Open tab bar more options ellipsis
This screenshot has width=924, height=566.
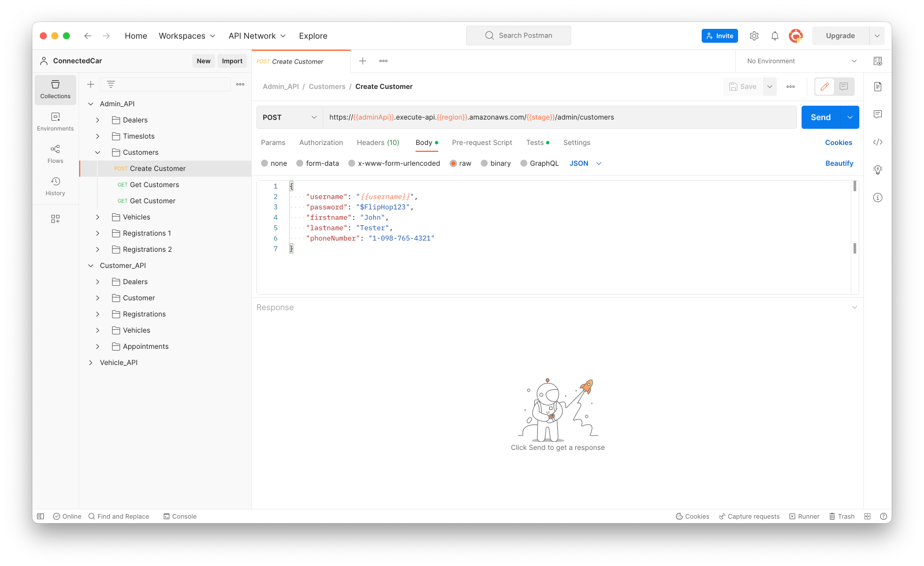[383, 61]
